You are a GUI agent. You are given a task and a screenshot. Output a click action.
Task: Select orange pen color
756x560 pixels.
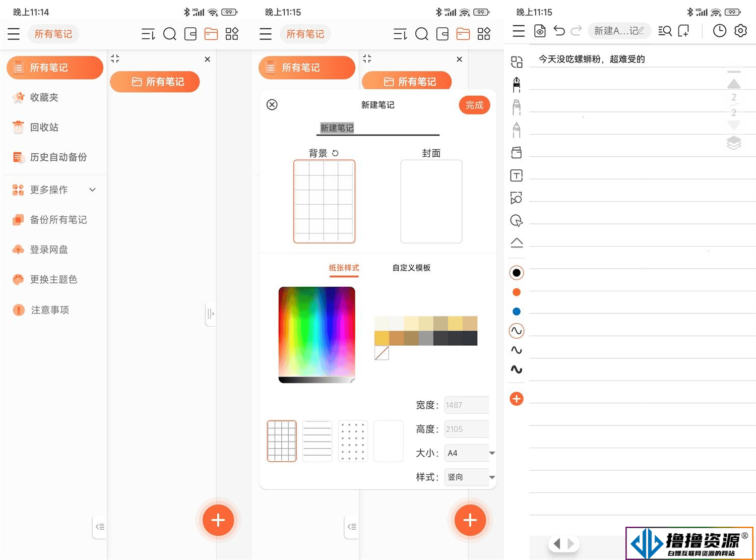coord(517,292)
